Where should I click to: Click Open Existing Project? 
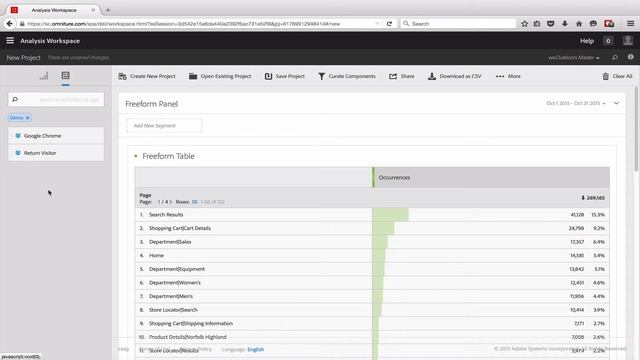coord(220,76)
